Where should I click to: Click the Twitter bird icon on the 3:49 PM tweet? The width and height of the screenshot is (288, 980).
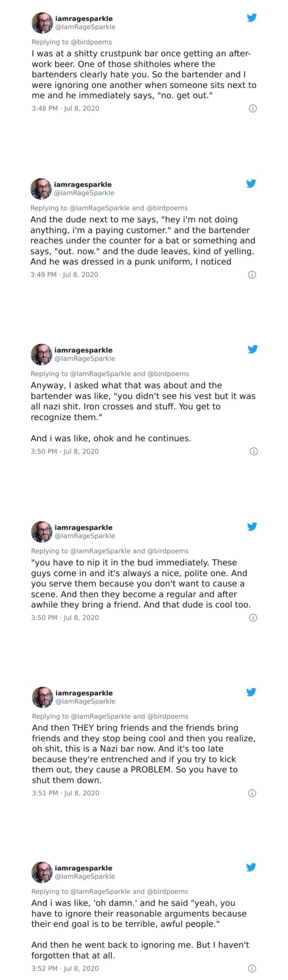251,183
